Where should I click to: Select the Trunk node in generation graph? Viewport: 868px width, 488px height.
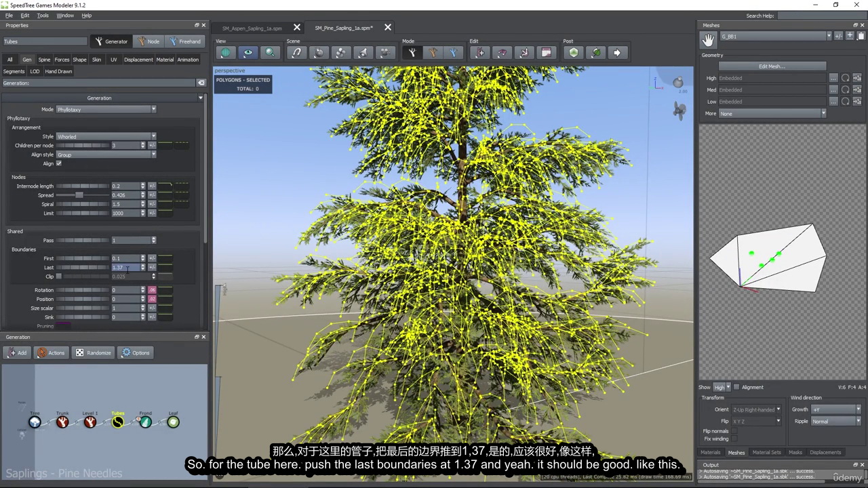62,422
